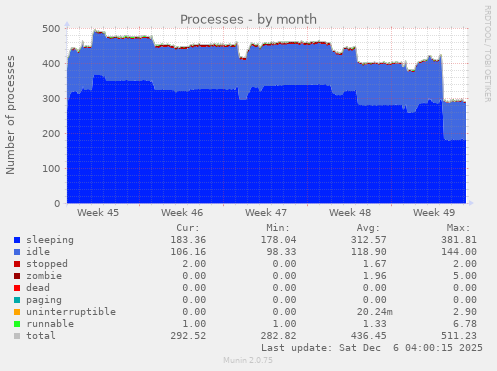Click the 400 y-axis tick label

51,64
